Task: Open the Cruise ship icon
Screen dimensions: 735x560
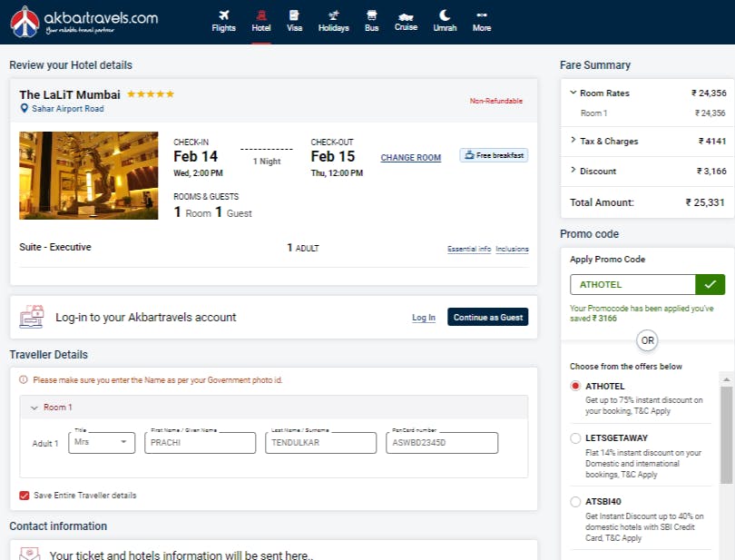Action: tap(406, 17)
